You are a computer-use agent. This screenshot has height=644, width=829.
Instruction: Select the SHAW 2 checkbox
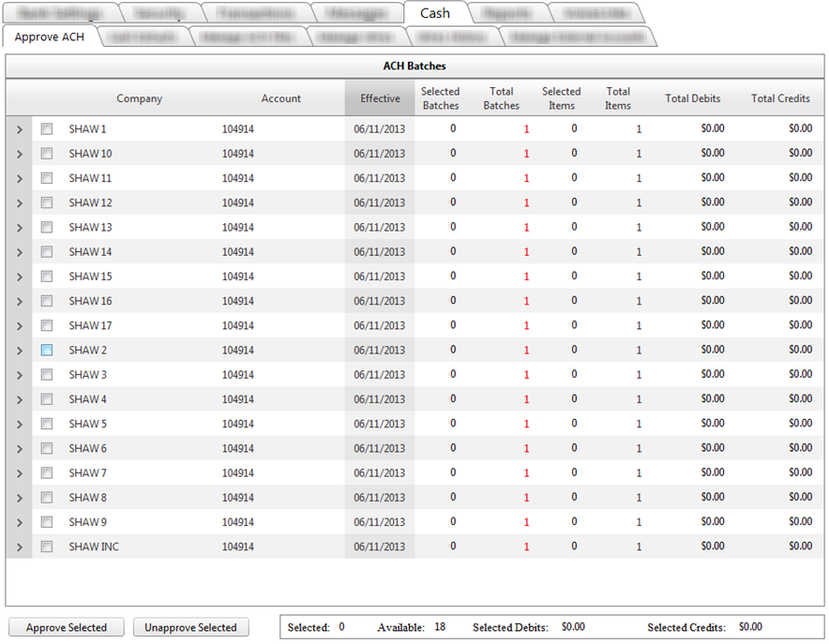47,350
